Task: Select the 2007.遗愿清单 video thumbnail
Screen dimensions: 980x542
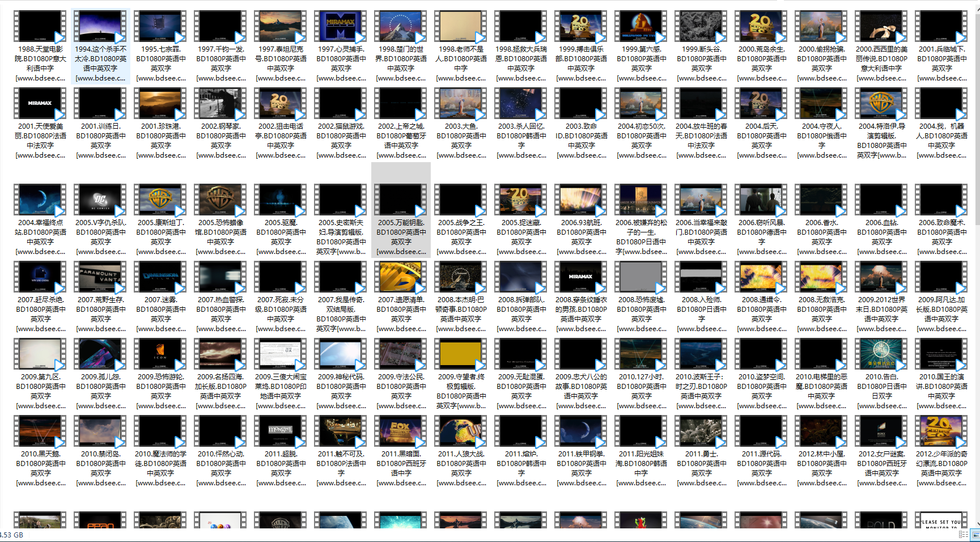Action: (401, 277)
